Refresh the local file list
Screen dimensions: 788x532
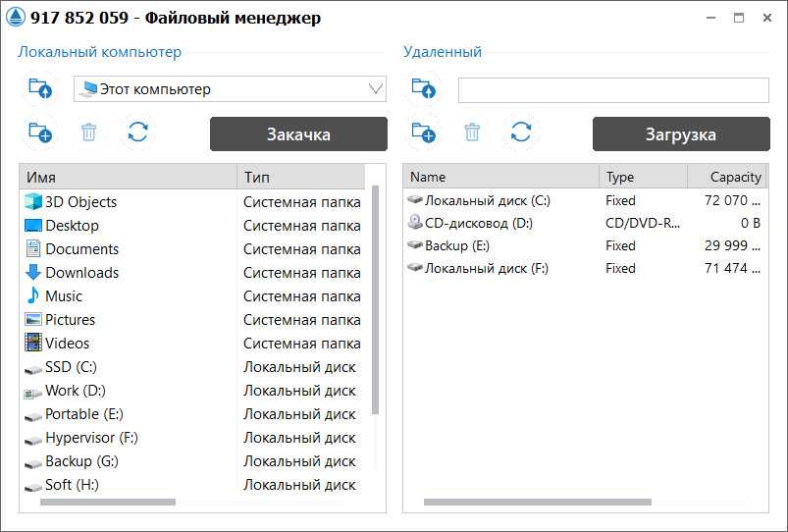point(138,133)
